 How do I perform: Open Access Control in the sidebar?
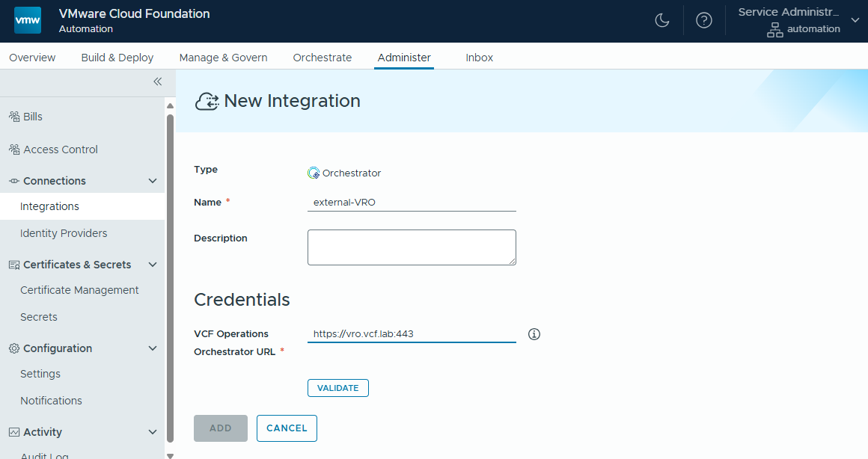61,150
